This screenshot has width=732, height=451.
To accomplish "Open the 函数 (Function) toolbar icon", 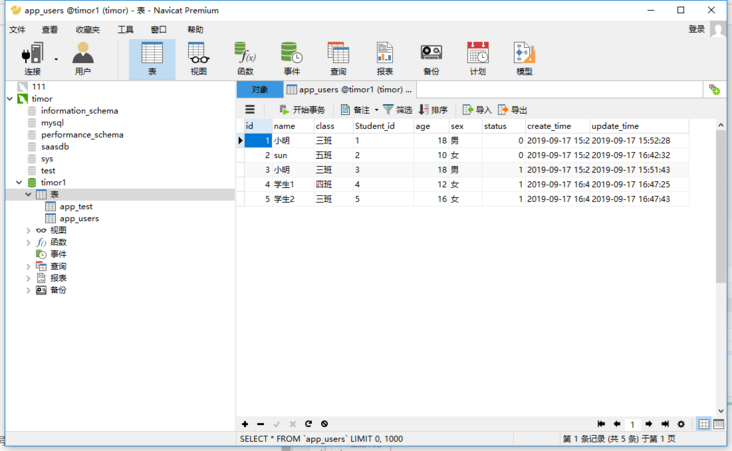I will 245,59.
